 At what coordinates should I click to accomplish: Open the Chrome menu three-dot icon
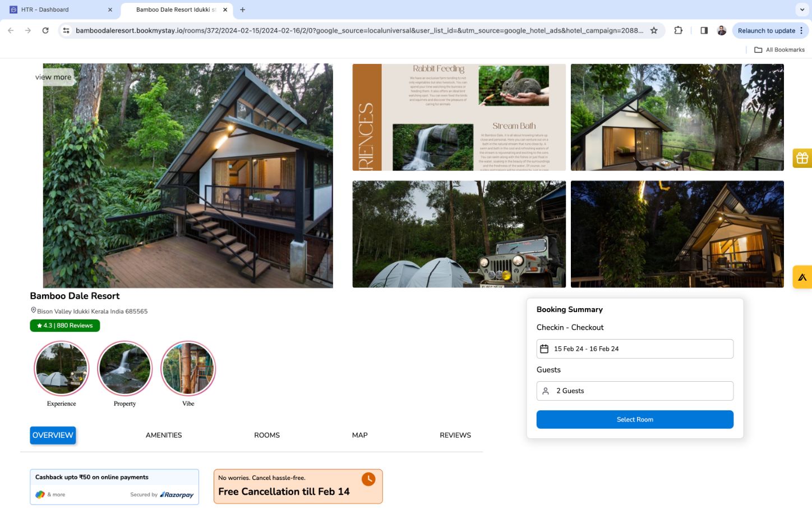pos(801,30)
